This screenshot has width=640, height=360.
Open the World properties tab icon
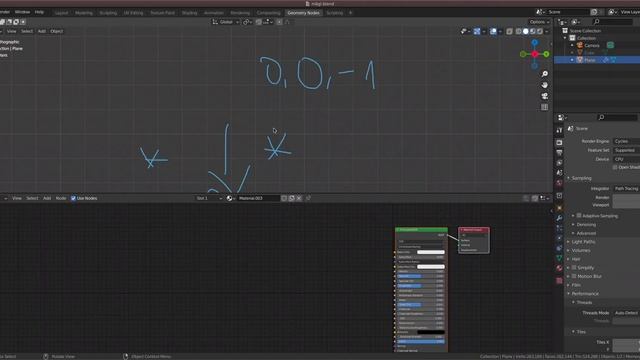[559, 183]
